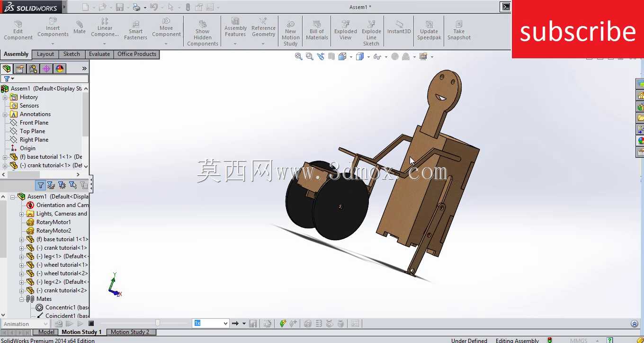The height and width of the screenshot is (343, 644).
Task: Click Previous View icon
Action: 321,56
